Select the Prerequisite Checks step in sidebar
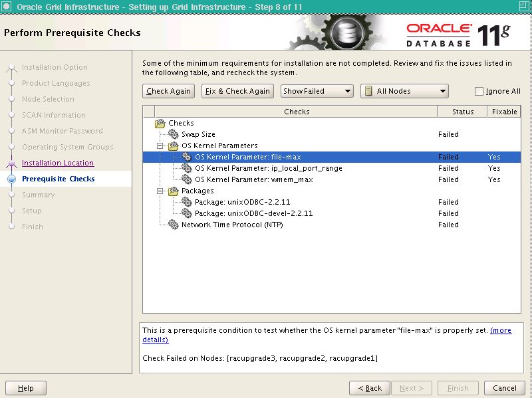Image resolution: width=532 pixels, height=398 pixels. (x=58, y=179)
